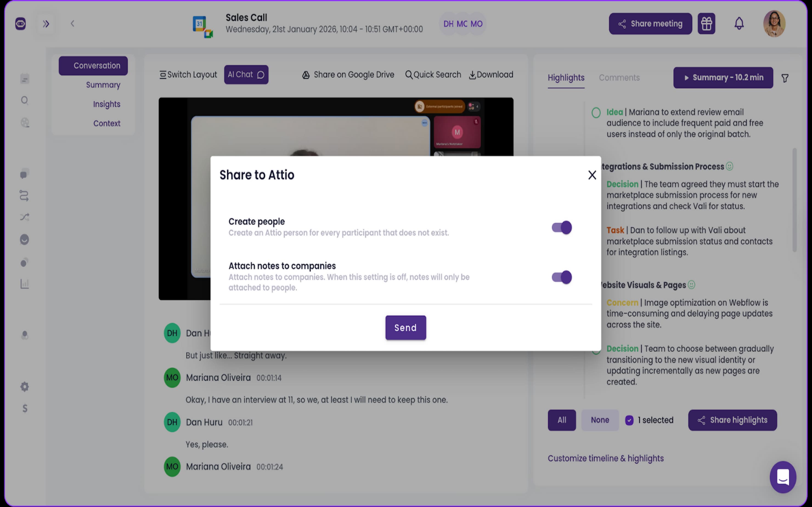The height and width of the screenshot is (507, 812).
Task: Open the gift rewards icon
Action: click(x=706, y=24)
